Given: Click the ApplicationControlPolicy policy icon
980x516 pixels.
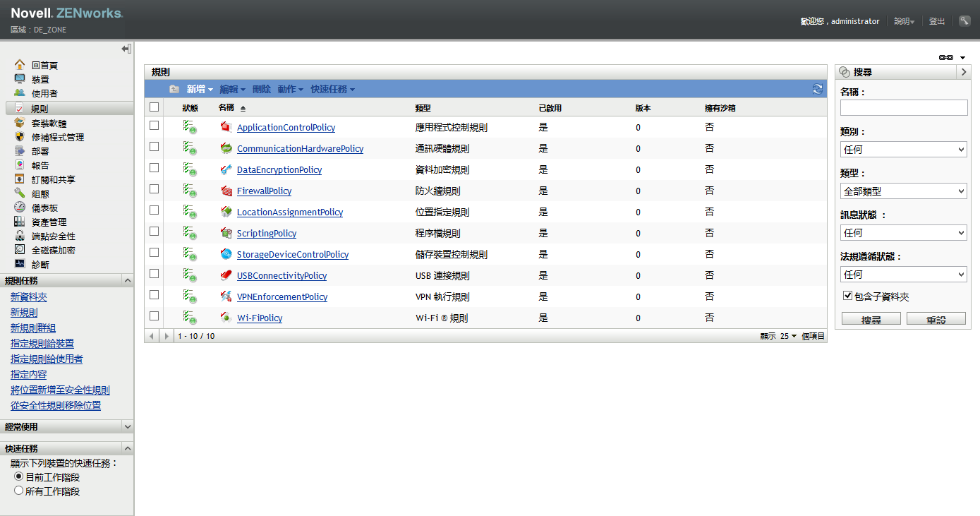Looking at the screenshot, I should (226, 127).
